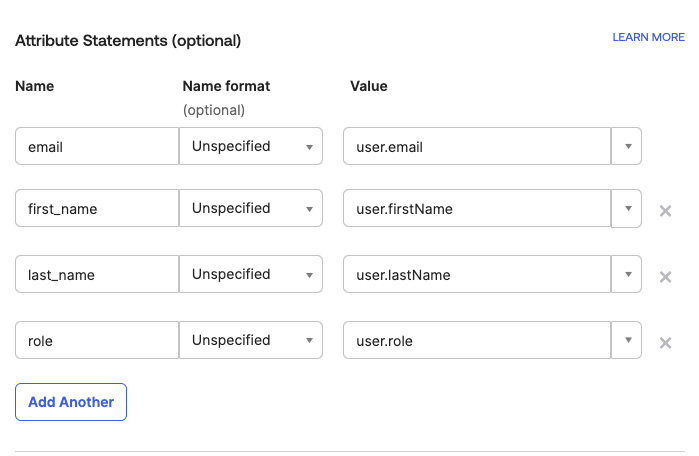The image size is (699, 456).
Task: Open value dropdown arrow for user.role
Action: [x=627, y=340]
